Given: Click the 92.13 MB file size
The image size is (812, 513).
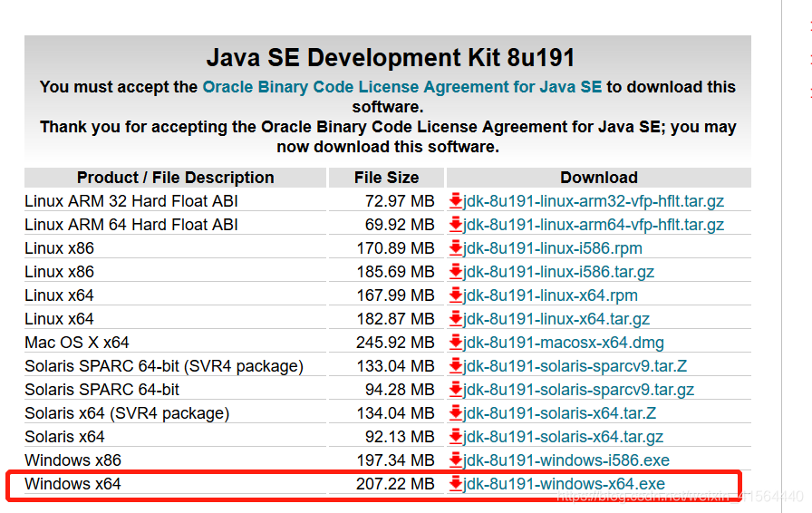Looking at the screenshot, I should click(400, 437).
